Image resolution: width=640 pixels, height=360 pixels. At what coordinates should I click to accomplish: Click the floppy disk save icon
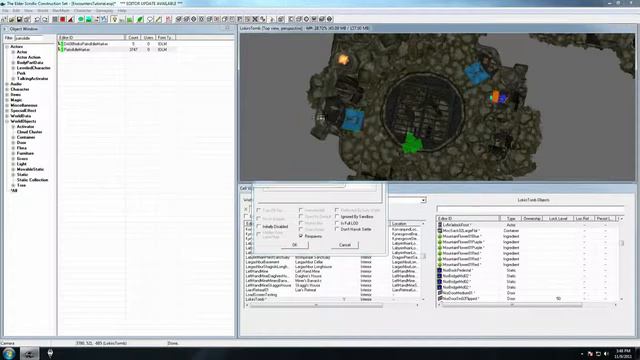(x=19, y=19)
